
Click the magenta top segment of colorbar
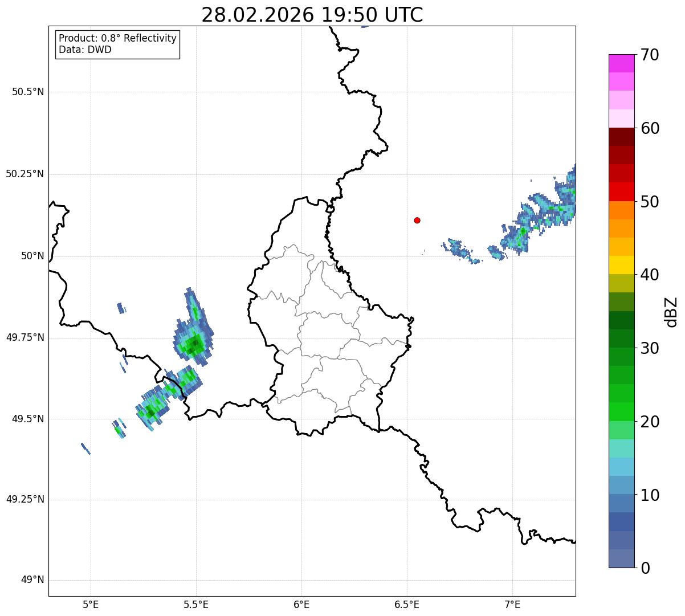(x=621, y=63)
